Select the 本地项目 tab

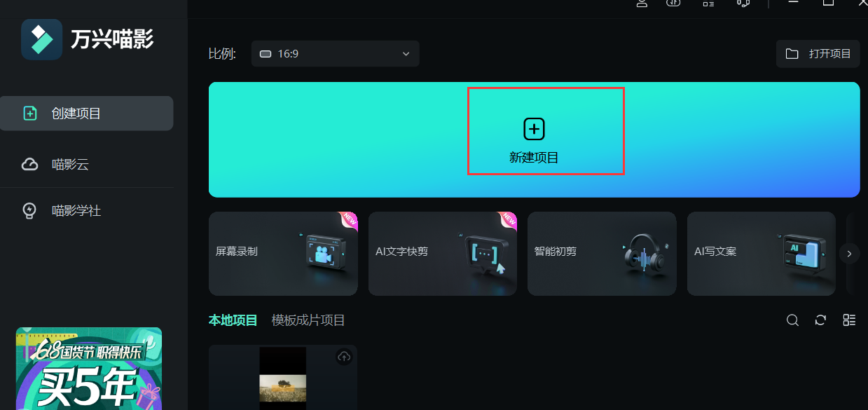pyautogui.click(x=233, y=320)
